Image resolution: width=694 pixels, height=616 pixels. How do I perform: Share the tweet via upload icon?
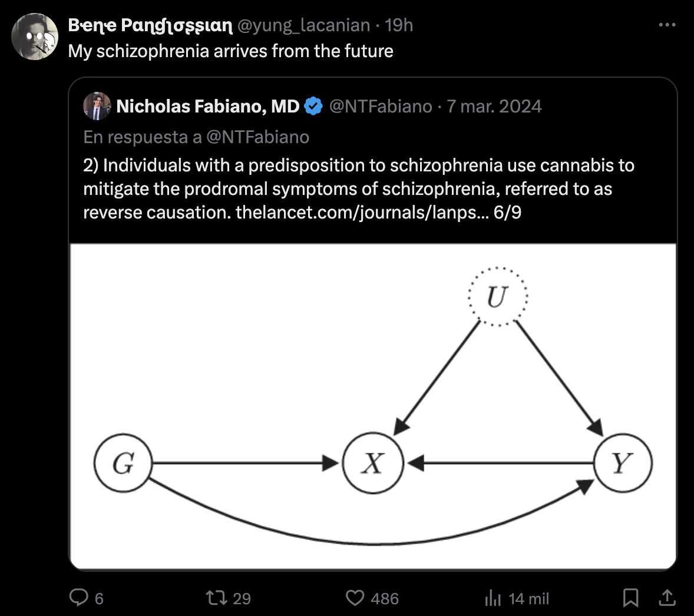pos(667,598)
